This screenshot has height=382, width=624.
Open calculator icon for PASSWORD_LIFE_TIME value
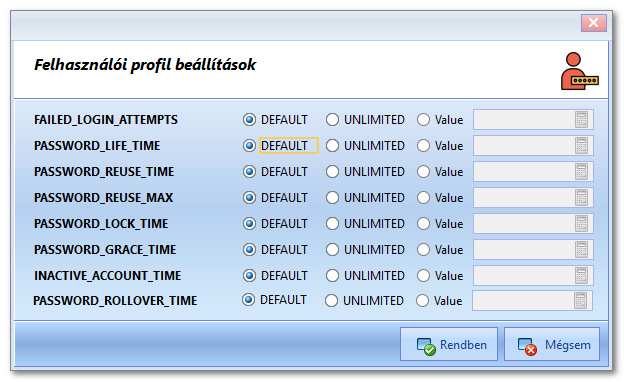pos(581,145)
